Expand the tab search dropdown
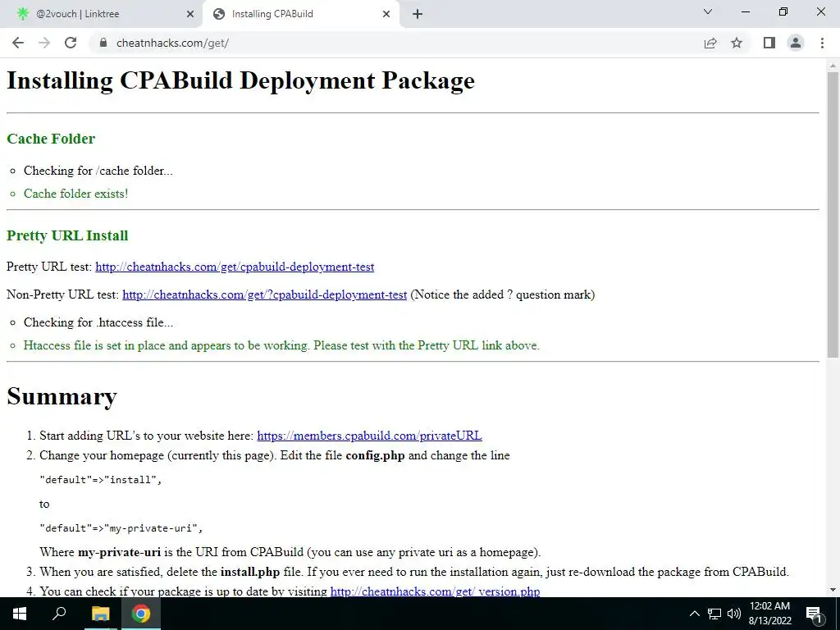840x630 pixels. [x=708, y=11]
